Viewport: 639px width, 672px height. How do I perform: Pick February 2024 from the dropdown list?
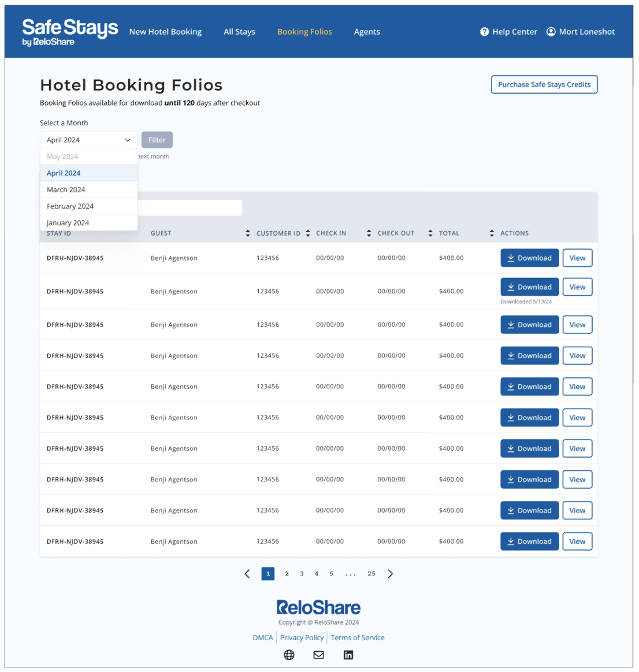point(70,206)
